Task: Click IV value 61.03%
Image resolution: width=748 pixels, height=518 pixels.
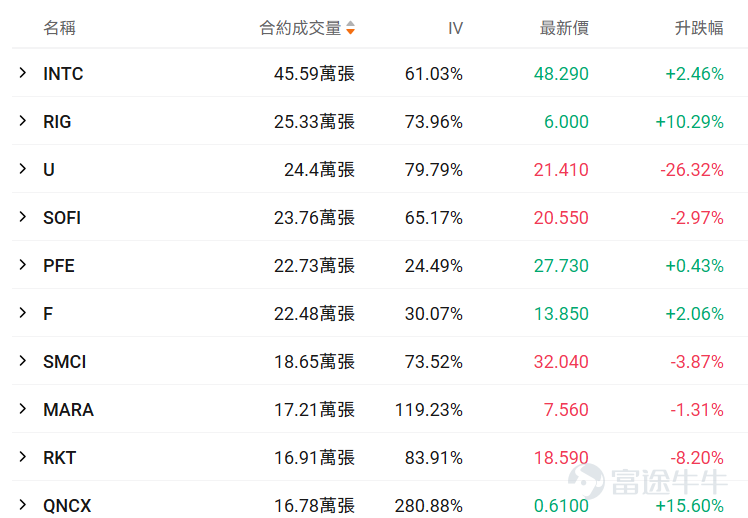Action: point(434,74)
